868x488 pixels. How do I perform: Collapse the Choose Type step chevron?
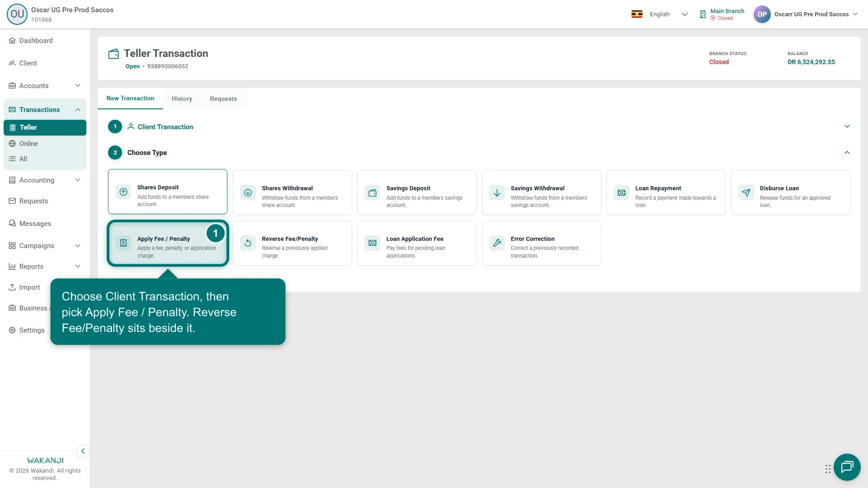[847, 153]
